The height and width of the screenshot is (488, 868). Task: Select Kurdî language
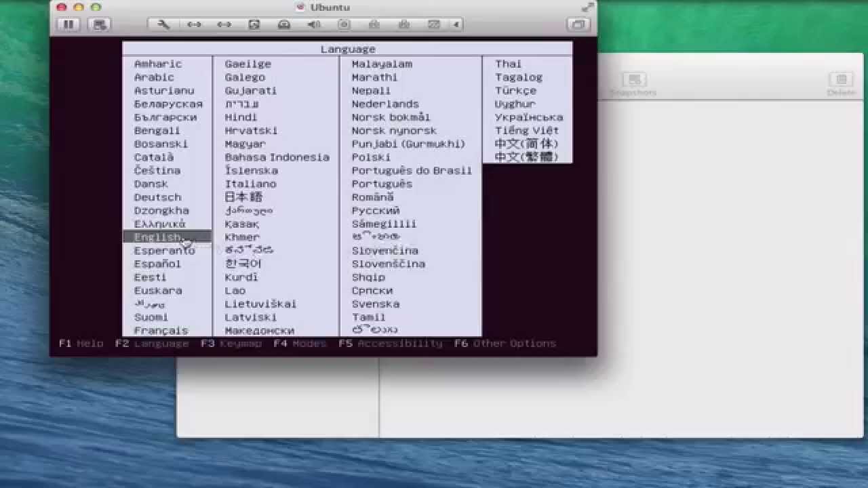(241, 277)
